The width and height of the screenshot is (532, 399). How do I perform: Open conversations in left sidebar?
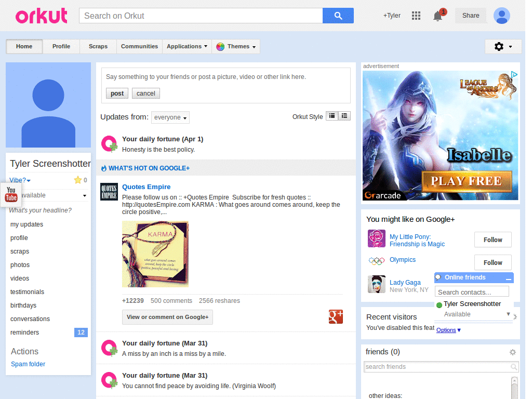pyautogui.click(x=30, y=319)
